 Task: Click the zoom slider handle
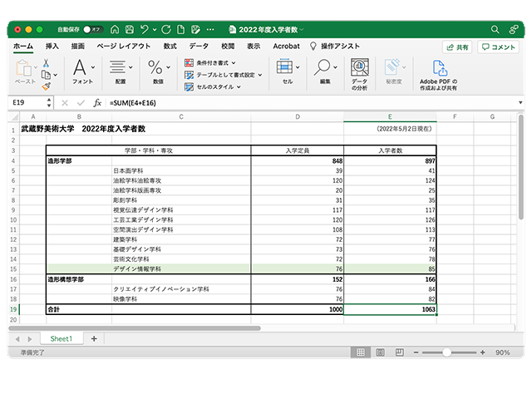click(447, 352)
